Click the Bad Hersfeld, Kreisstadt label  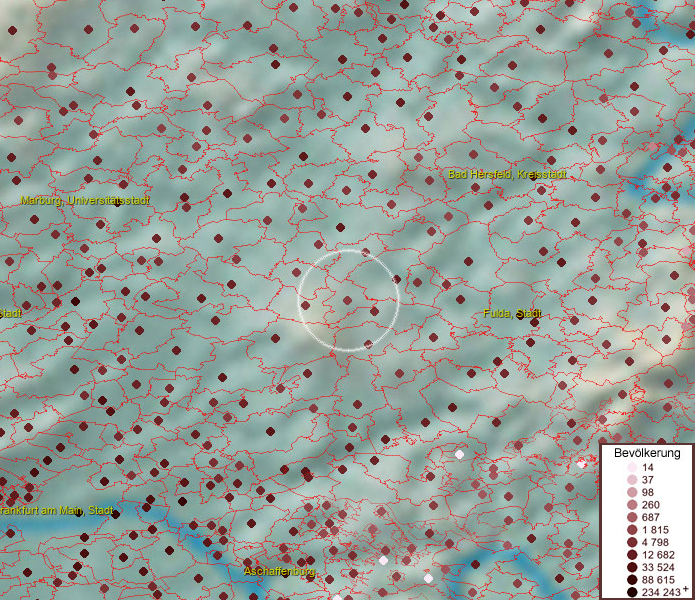click(507, 174)
